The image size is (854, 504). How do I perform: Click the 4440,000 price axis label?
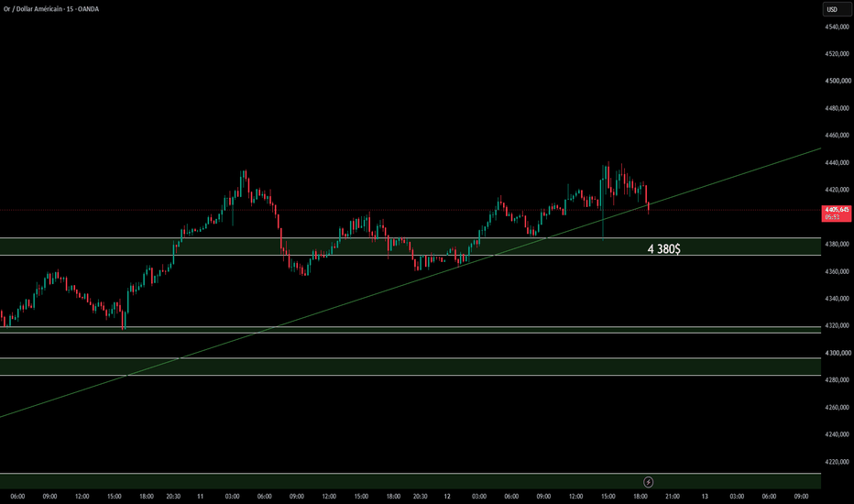837,163
